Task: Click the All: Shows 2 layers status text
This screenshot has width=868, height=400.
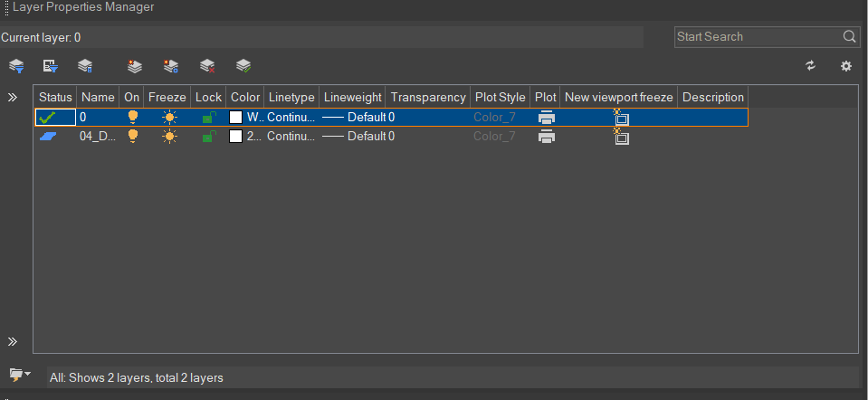Action: [136, 378]
